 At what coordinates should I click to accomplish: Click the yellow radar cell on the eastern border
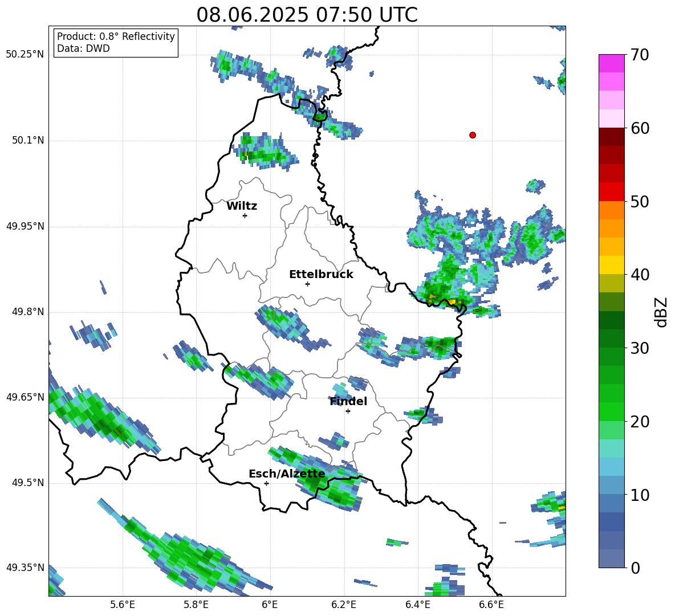452,302
